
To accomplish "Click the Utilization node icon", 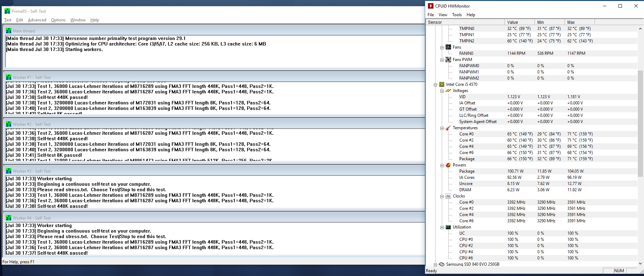I will pyautogui.click(x=448, y=227).
